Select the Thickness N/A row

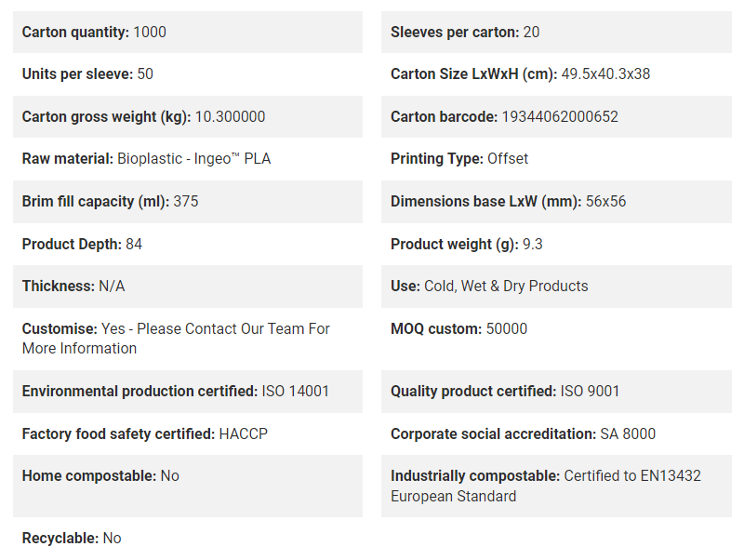(188, 287)
